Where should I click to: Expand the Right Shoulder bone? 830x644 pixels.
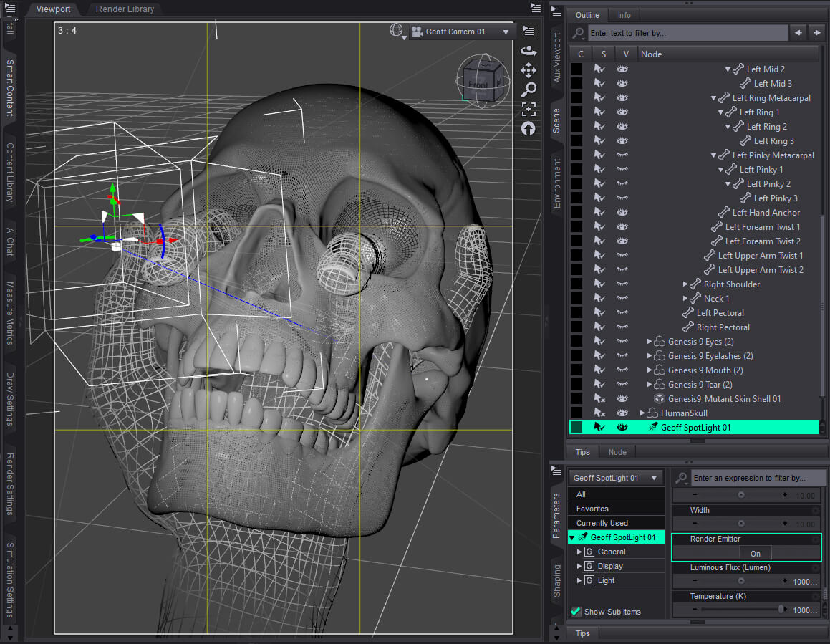click(685, 284)
